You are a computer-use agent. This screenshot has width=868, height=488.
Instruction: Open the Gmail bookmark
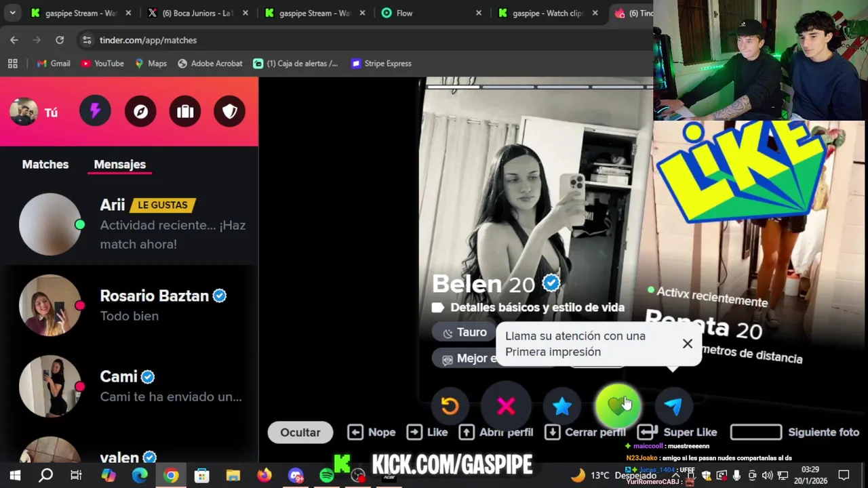pos(54,63)
